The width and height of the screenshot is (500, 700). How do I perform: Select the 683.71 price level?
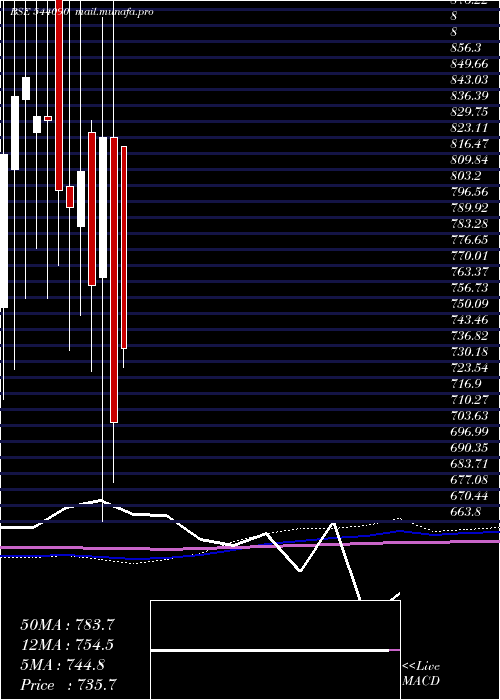[469, 463]
